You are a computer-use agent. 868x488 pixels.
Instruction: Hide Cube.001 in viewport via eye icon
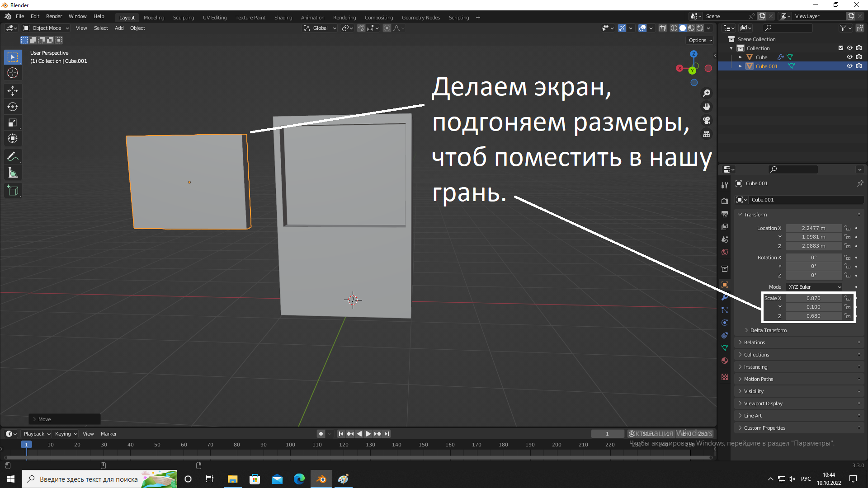pyautogui.click(x=849, y=66)
